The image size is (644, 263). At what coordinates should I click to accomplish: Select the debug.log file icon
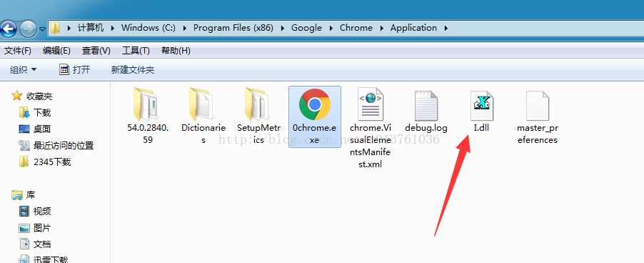pyautogui.click(x=426, y=105)
